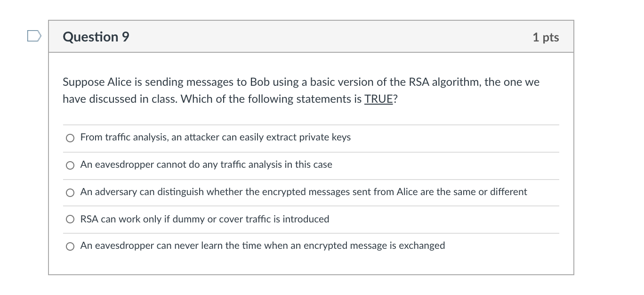The width and height of the screenshot is (644, 295).
Task: Click the third answer's text label
Action: click(x=303, y=192)
